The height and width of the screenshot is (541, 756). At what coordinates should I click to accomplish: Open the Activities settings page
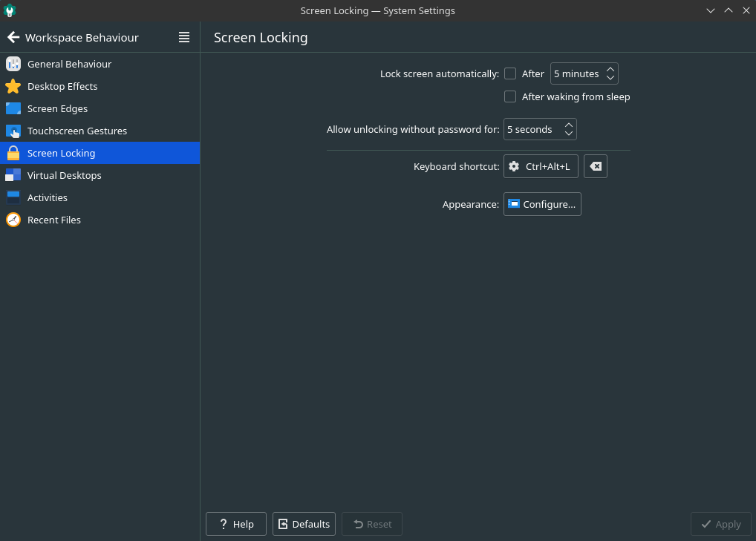pyautogui.click(x=100, y=197)
